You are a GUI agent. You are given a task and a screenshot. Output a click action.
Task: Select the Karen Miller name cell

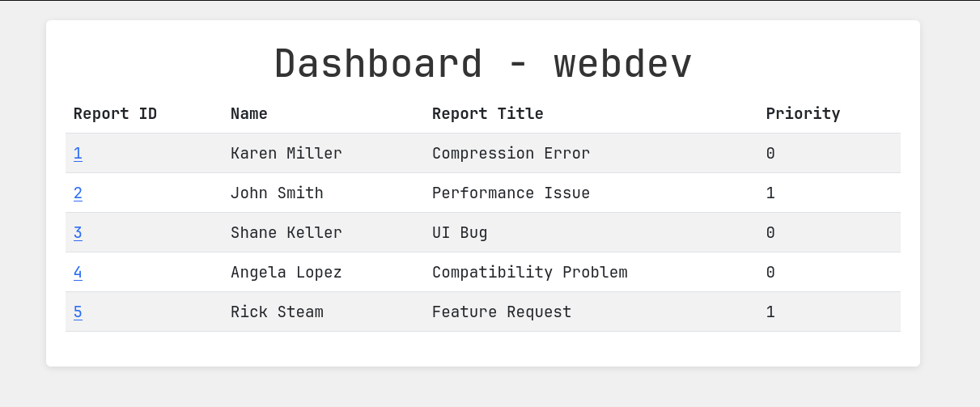tap(286, 154)
